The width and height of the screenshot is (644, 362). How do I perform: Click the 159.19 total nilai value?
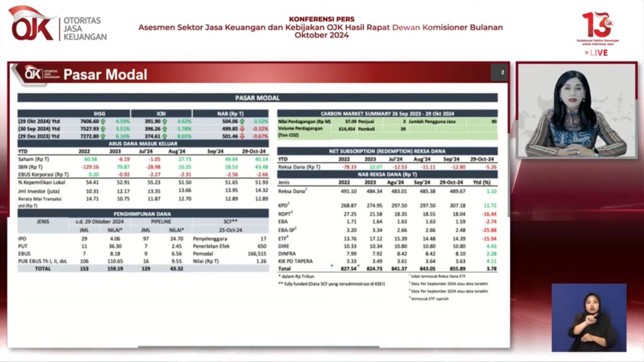point(115,269)
